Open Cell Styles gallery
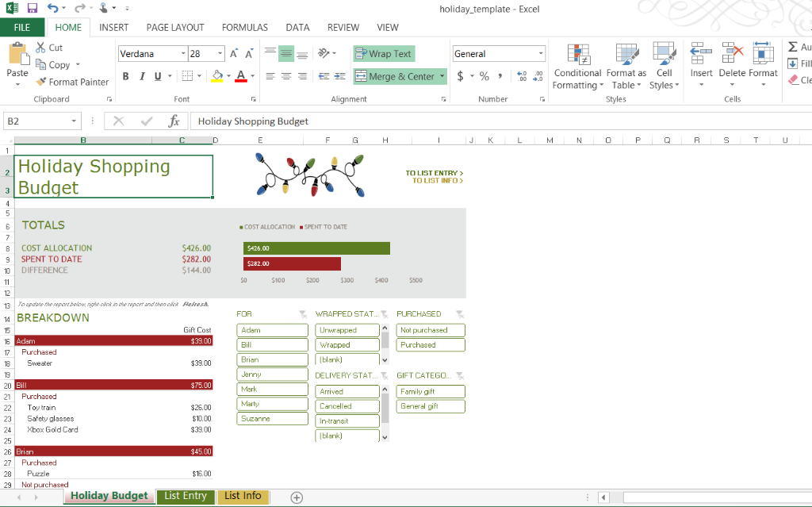This screenshot has width=812, height=507. pyautogui.click(x=664, y=67)
